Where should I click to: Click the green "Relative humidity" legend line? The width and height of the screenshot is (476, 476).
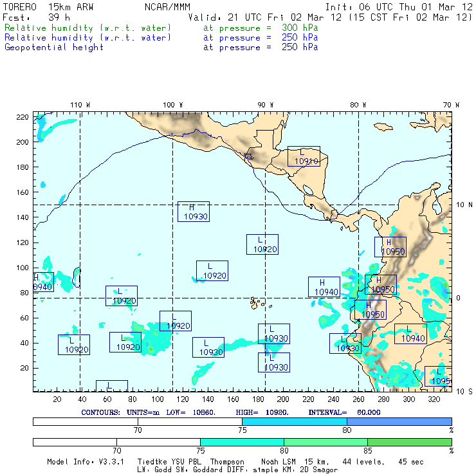click(x=161, y=28)
